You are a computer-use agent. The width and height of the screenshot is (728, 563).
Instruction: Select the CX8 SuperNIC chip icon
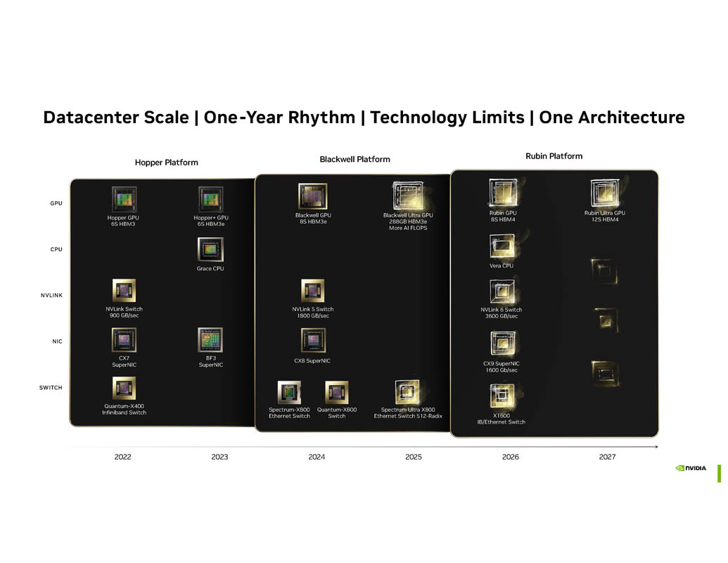(x=313, y=341)
